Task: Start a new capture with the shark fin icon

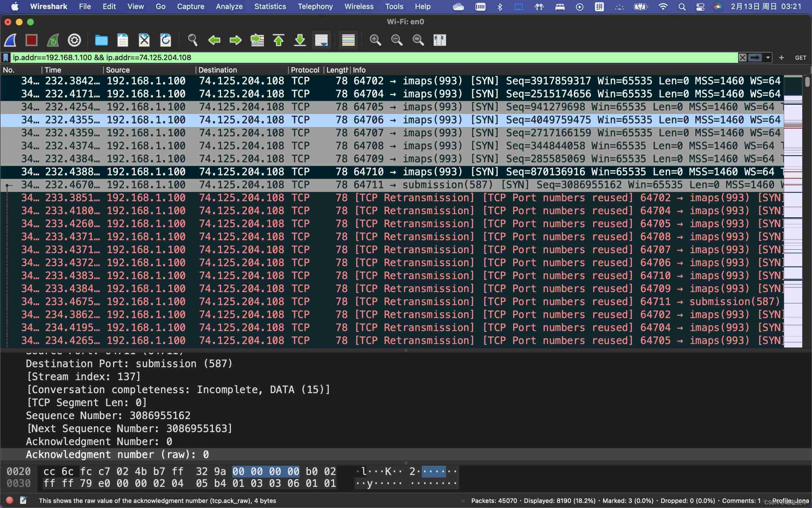Action: point(10,40)
